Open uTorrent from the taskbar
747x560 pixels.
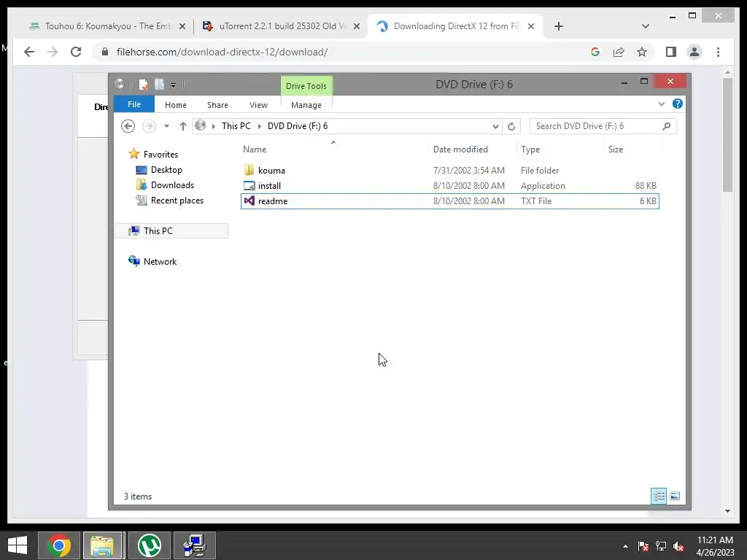149,545
